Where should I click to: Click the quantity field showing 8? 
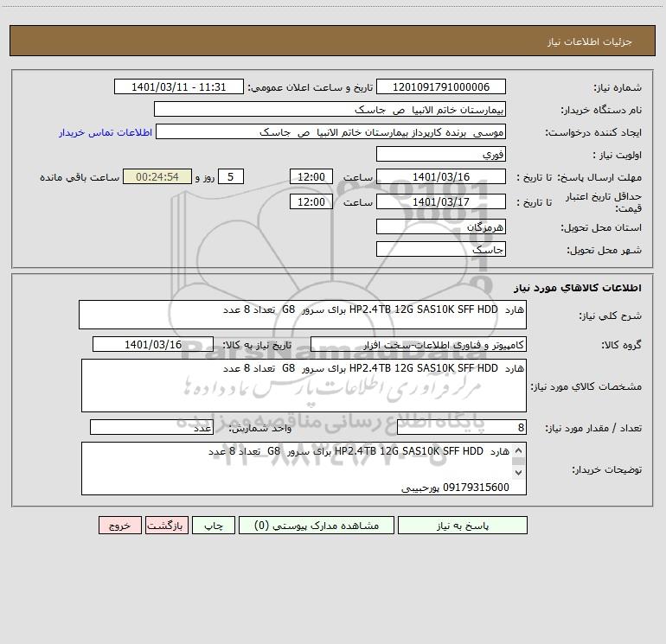[x=462, y=427]
